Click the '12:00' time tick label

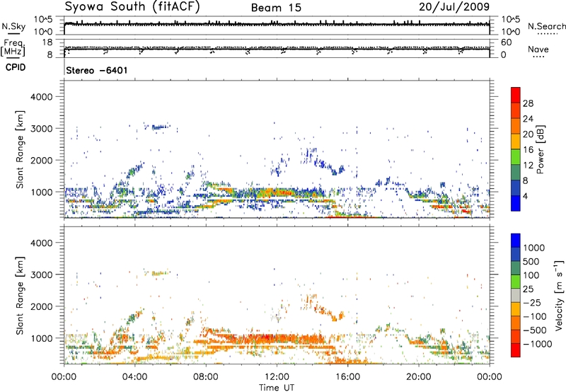277,377
